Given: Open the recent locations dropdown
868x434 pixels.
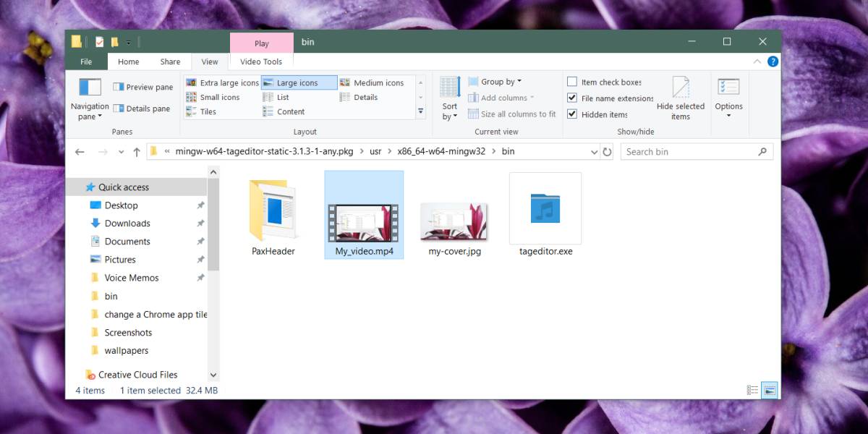Looking at the screenshot, I should coord(119,153).
